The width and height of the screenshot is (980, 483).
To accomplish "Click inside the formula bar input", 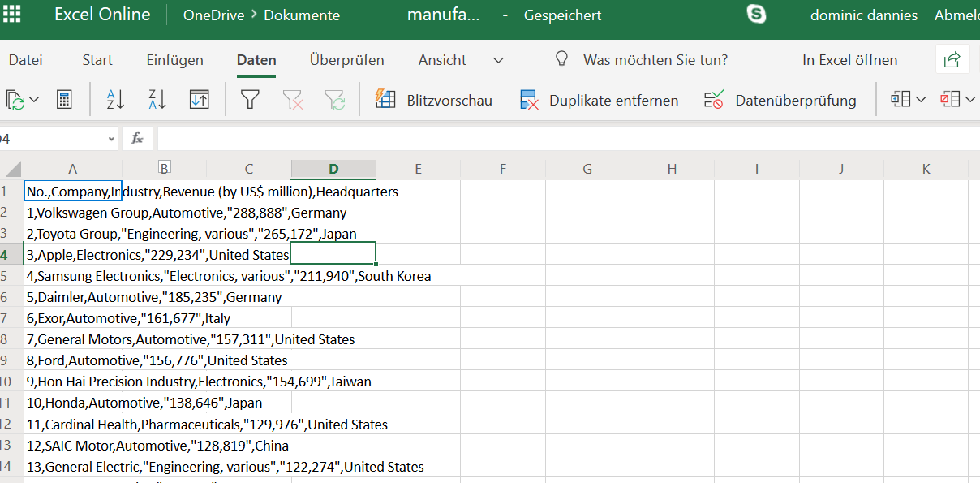I will pos(568,139).
